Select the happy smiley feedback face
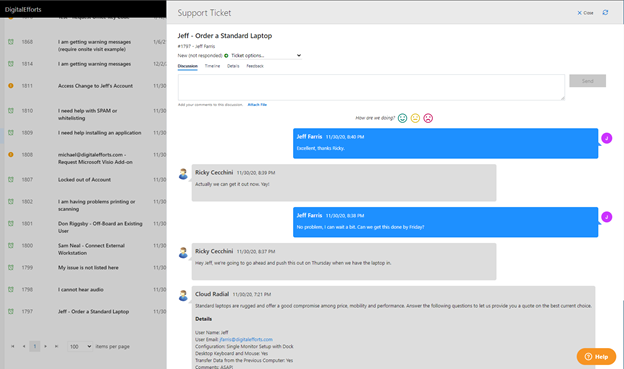The height and width of the screenshot is (369, 624). 402,118
